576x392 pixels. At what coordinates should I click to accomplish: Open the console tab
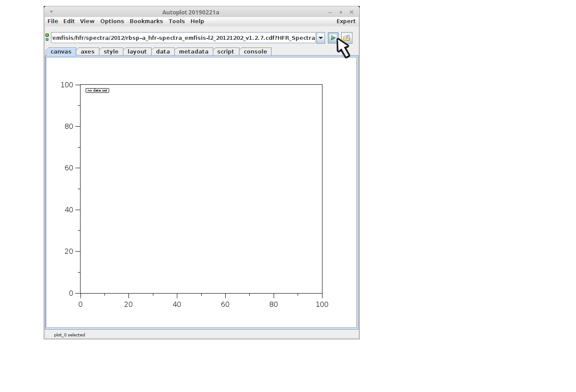coord(255,52)
